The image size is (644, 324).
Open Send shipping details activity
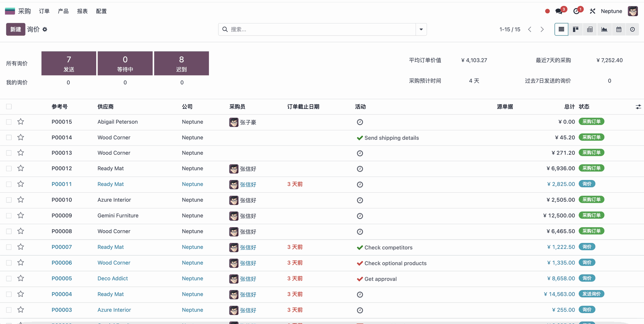(391, 138)
